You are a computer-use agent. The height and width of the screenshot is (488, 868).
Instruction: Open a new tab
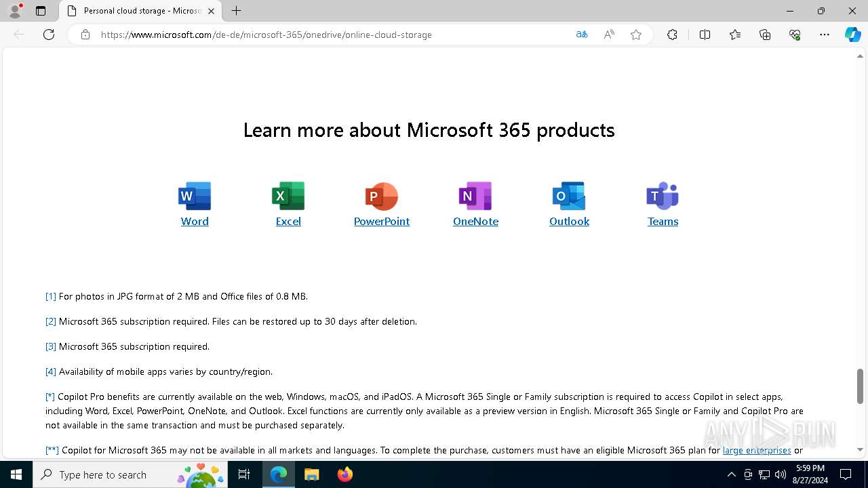click(x=236, y=11)
